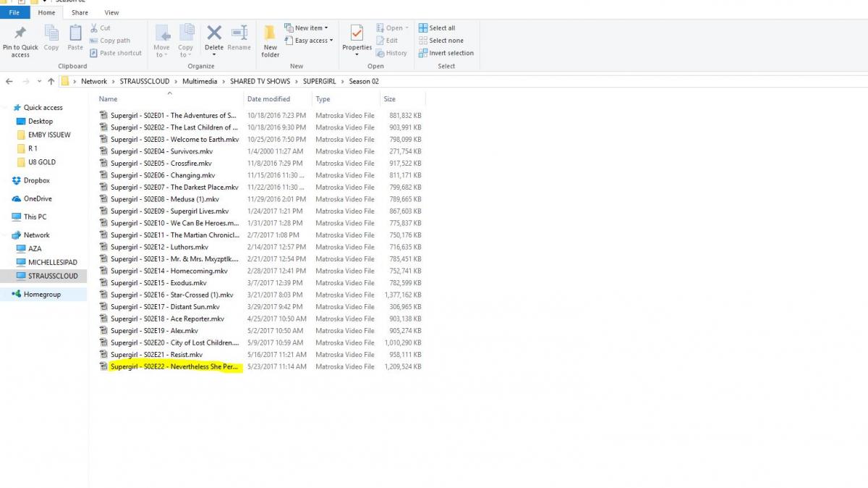This screenshot has width=868, height=488.
Task: Select Network in the navigation pane
Action: pyautogui.click(x=37, y=235)
